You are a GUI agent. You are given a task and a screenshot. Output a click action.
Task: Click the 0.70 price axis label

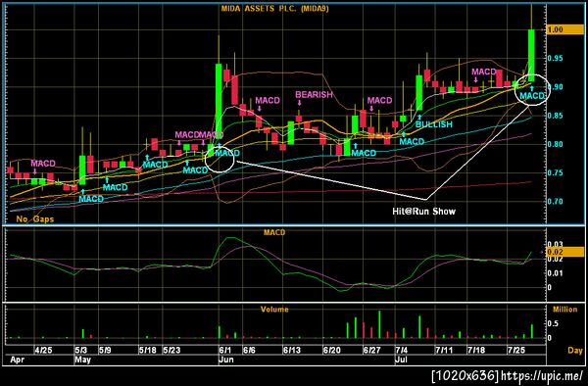(556, 201)
